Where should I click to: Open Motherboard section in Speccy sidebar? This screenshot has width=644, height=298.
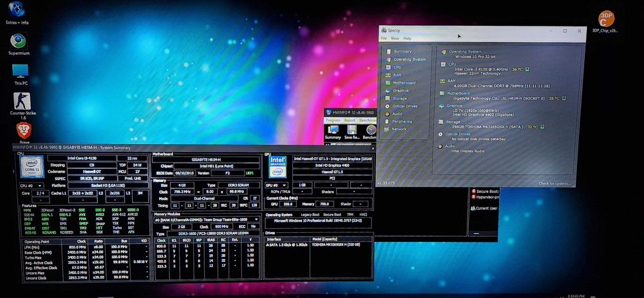(401, 83)
